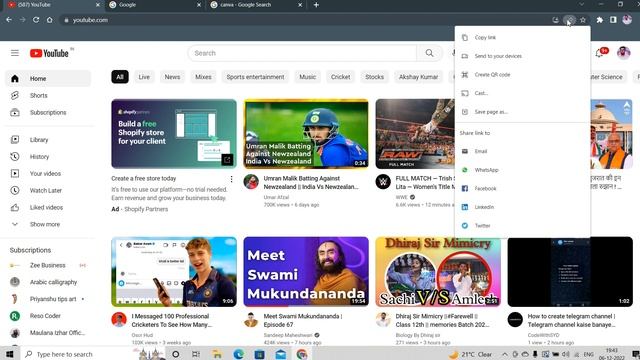Viewport: 640px width, 360px height.
Task: Select the All filter chip
Action: click(x=120, y=77)
